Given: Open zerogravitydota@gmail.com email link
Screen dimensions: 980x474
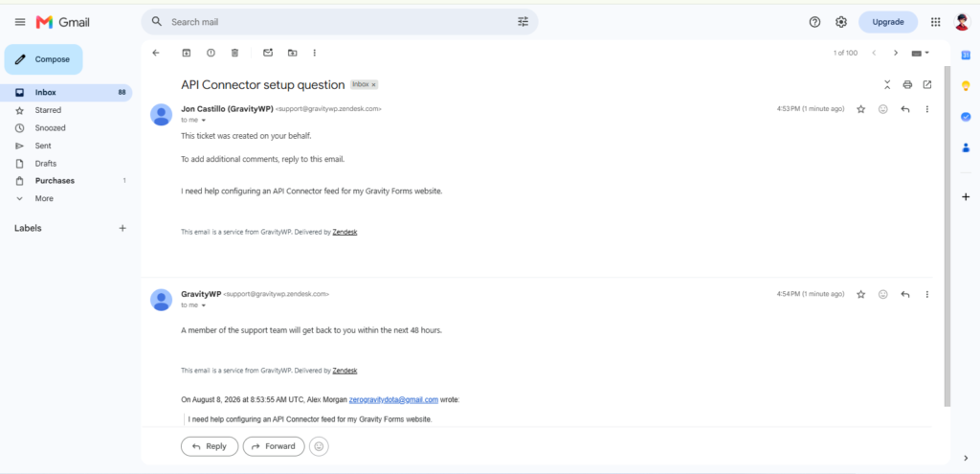Looking at the screenshot, I should click(x=393, y=400).
